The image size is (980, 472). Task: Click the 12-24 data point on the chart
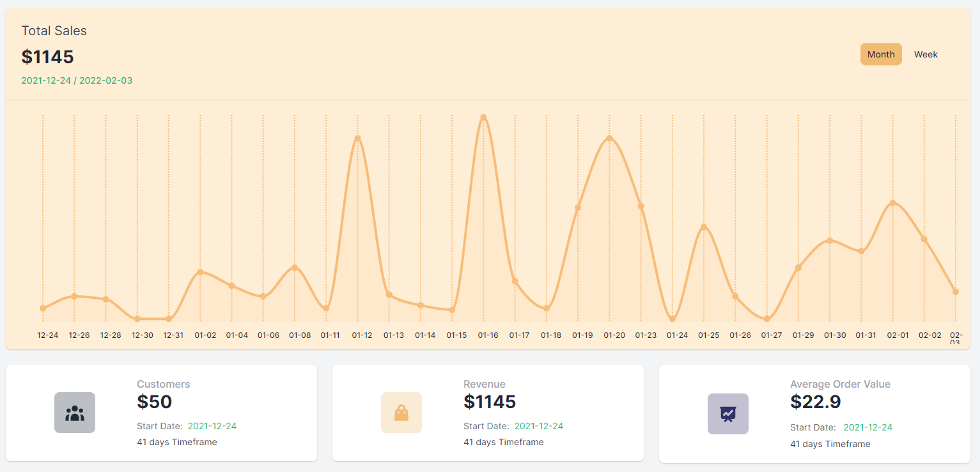coord(43,308)
